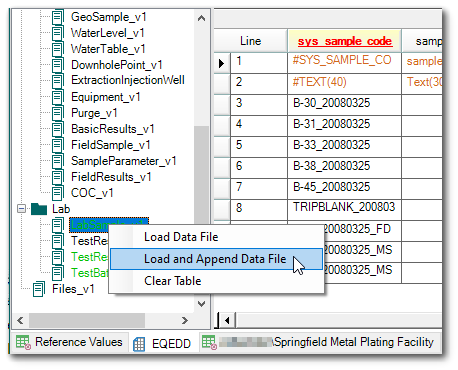Click the Springfield facility tab grid icon
Screen dimensions: 458x370
pos(209,343)
